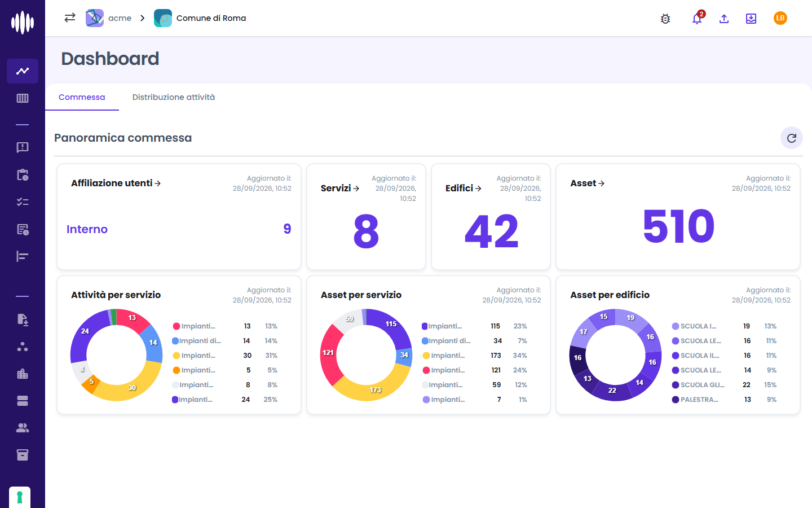This screenshot has width=812, height=508.
Task: Open the LB user avatar menu
Action: click(x=780, y=18)
